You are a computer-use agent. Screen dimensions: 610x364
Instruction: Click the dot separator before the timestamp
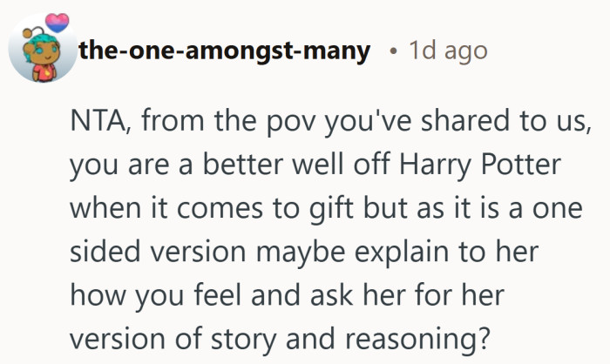pyautogui.click(x=394, y=51)
